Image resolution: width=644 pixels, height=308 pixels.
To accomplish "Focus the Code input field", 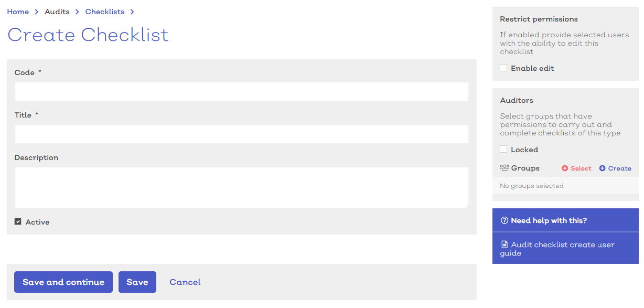I will click(x=241, y=91).
